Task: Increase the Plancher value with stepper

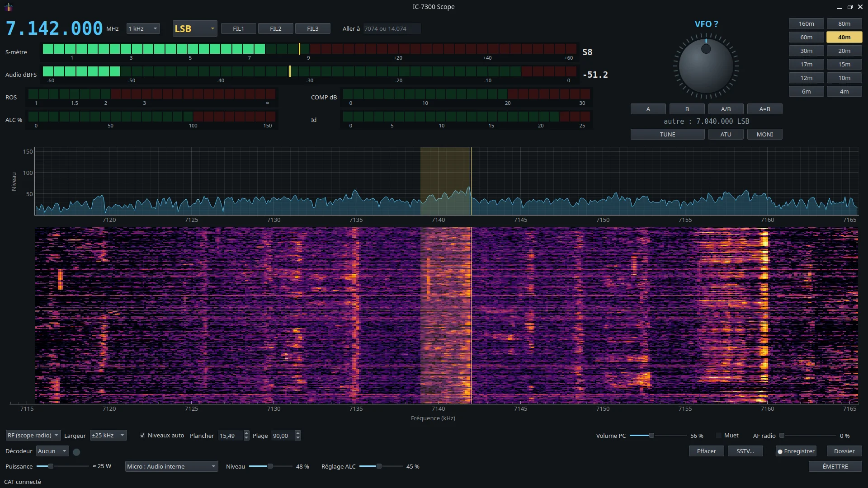Action: 246,433
